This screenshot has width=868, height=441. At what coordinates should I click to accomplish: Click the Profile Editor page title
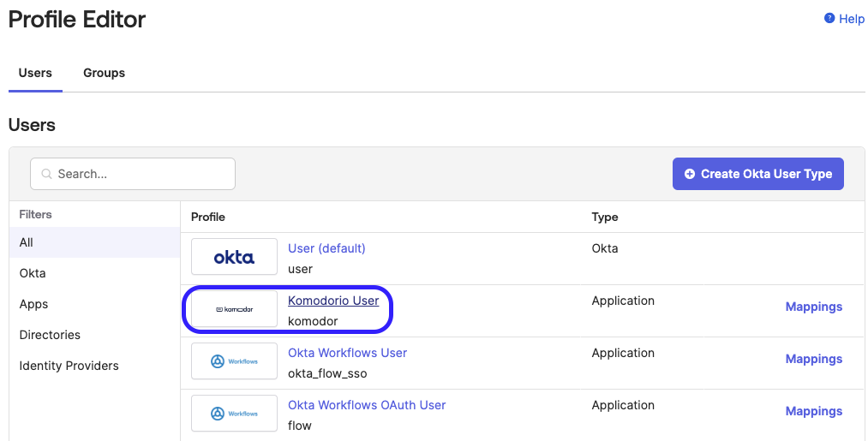point(77,20)
